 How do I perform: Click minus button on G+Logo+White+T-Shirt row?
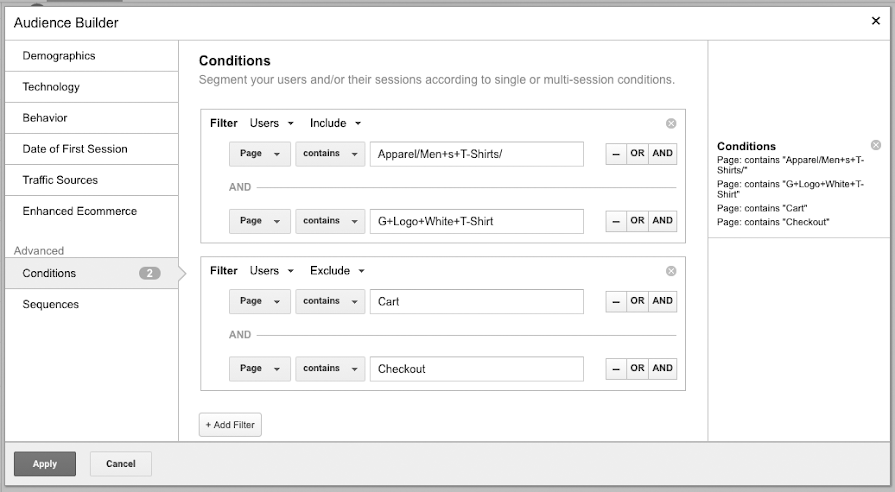coord(616,221)
